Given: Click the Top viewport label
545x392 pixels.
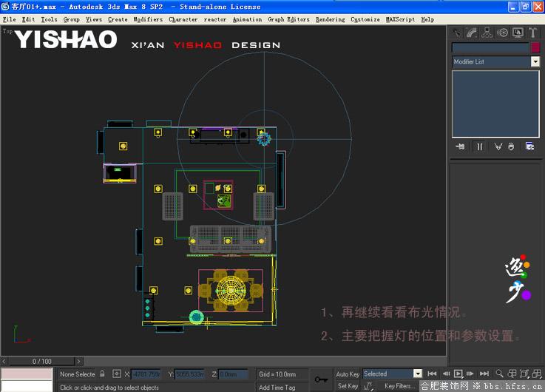Looking at the screenshot, I should [x=7, y=31].
